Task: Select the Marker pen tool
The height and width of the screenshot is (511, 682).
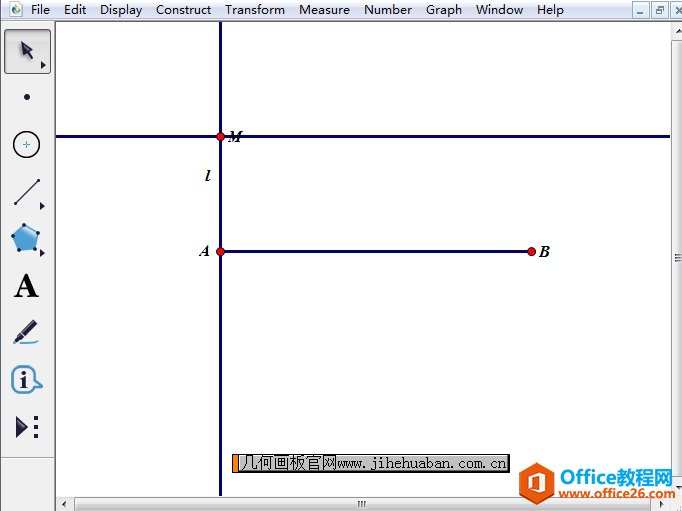Action: click(26, 332)
